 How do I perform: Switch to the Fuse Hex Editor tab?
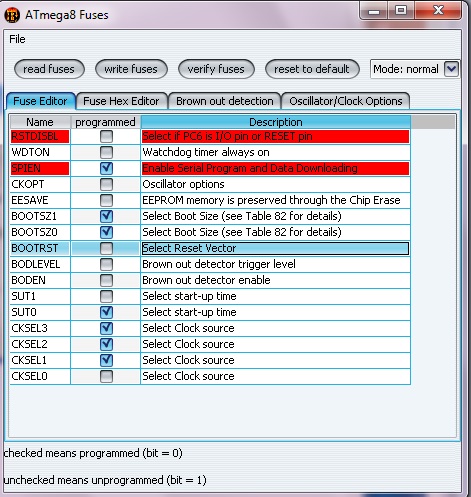click(121, 101)
